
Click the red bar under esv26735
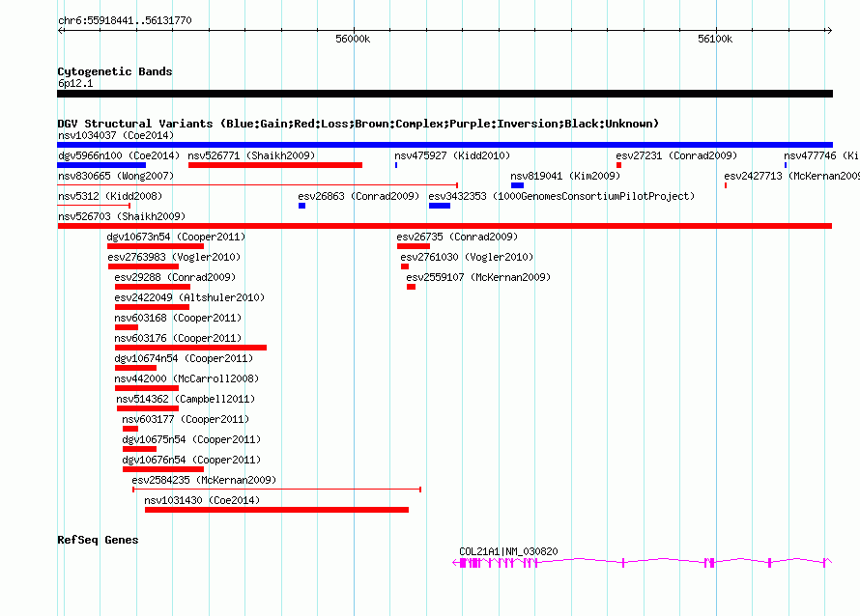click(414, 246)
